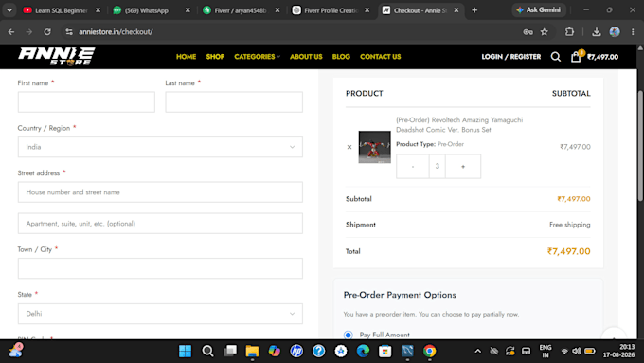View site information icon in address bar
644x363 pixels.
69,31
